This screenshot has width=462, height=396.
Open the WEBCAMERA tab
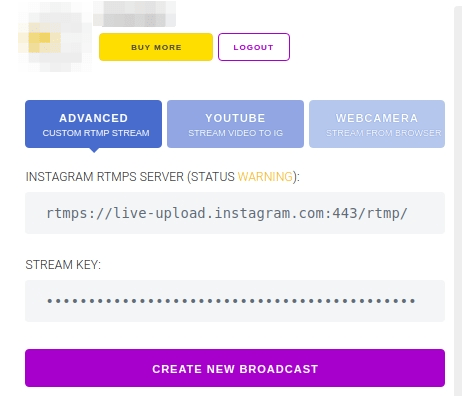tap(377, 124)
